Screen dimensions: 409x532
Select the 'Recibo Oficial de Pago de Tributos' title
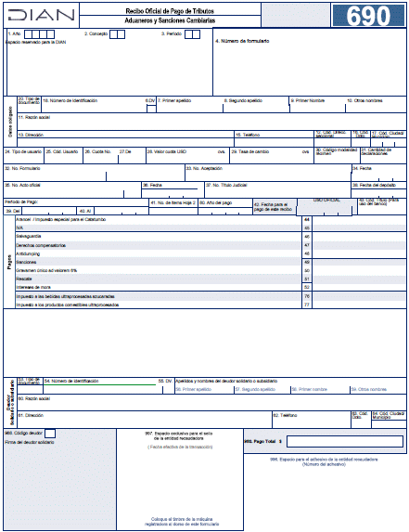[x=170, y=11]
